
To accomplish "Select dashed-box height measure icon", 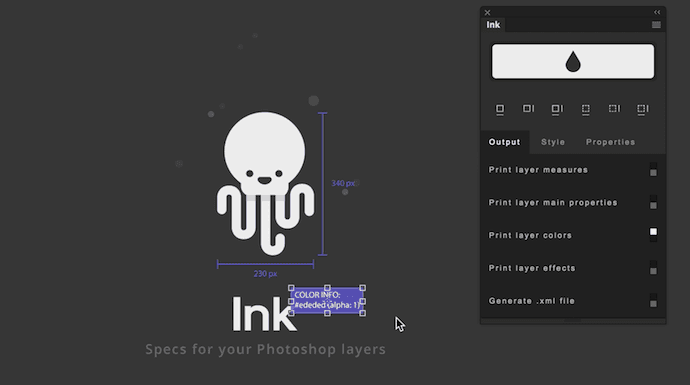I will pyautogui.click(x=614, y=109).
